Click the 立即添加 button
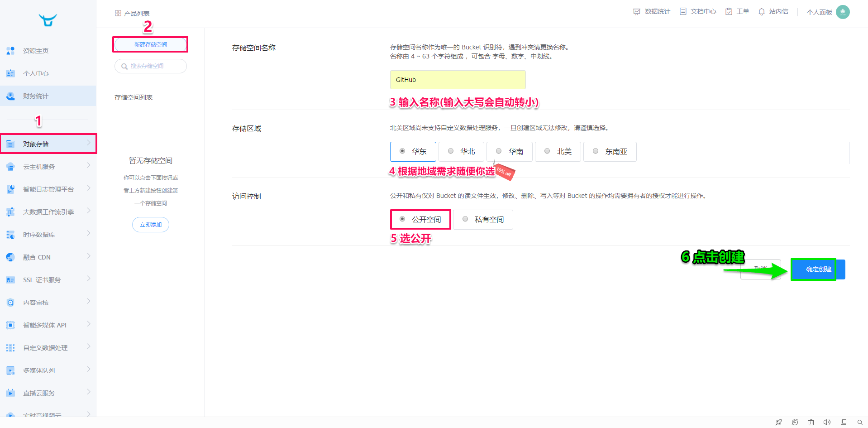The width and height of the screenshot is (868, 428). point(151,225)
